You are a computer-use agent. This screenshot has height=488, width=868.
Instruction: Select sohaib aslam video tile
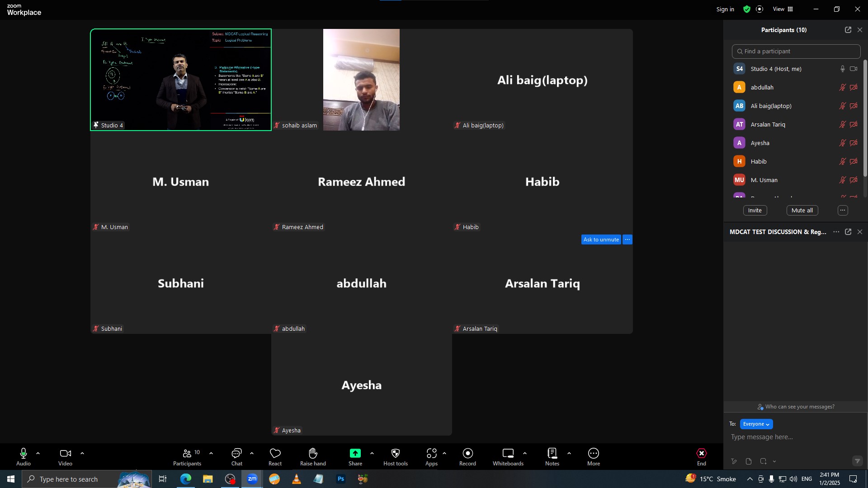(362, 80)
